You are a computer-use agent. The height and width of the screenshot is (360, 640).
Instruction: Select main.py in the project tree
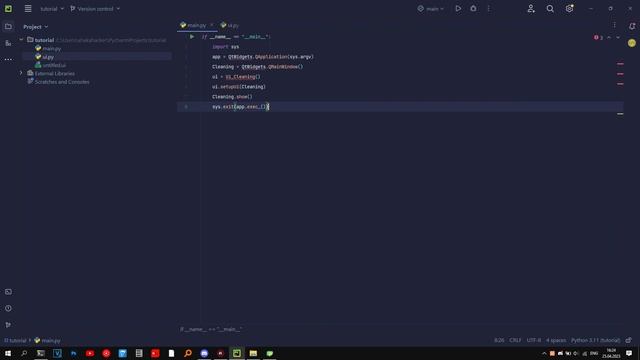(x=51, y=49)
